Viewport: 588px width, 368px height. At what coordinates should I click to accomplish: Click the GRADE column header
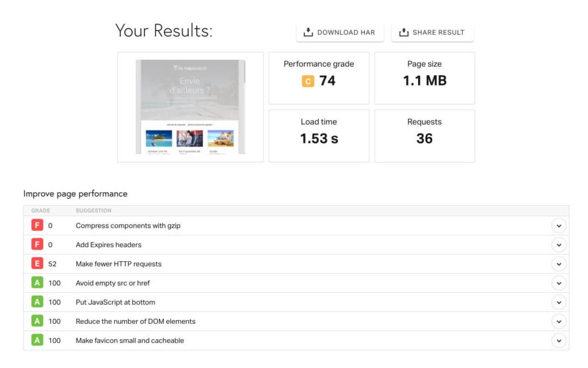(x=40, y=210)
